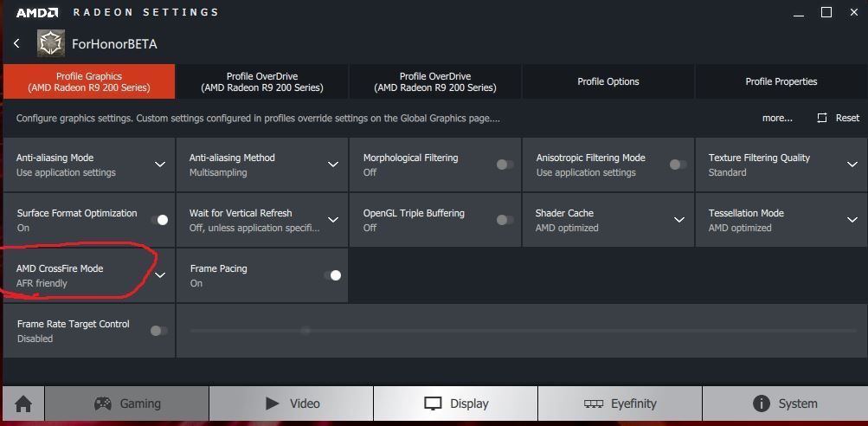Click the AMD logo in the title bar
This screenshot has height=426, width=868.
[x=36, y=12]
